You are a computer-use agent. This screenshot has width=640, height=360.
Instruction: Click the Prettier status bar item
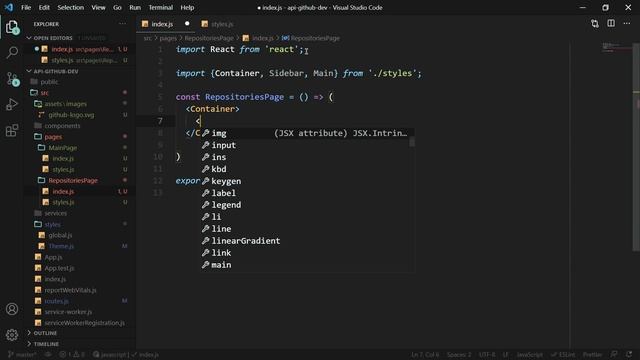pyautogui.click(x=592, y=355)
